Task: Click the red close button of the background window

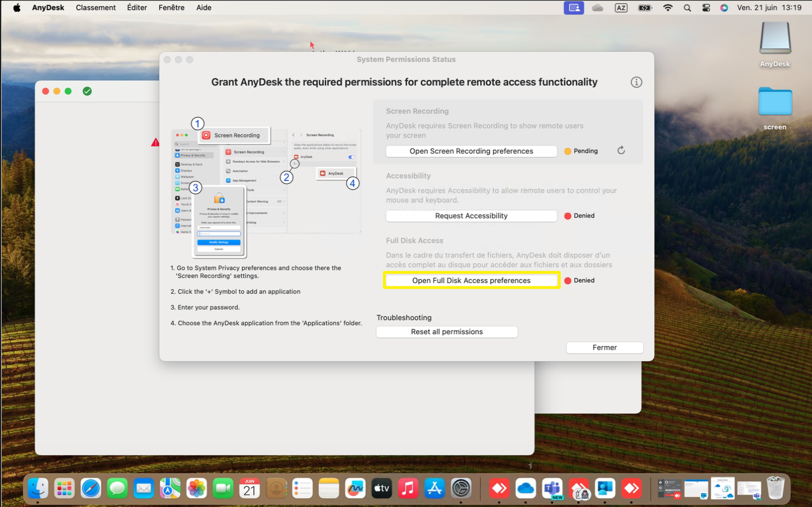Action: [46, 91]
